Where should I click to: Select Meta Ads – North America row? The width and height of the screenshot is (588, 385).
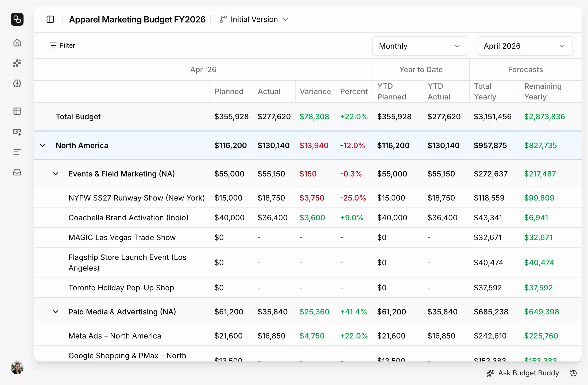click(308, 336)
